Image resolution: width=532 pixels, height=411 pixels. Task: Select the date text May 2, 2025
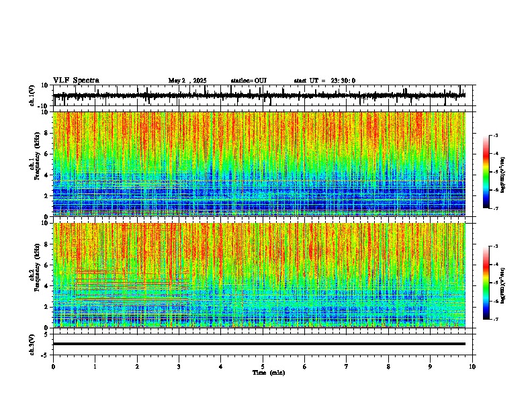[x=187, y=81]
